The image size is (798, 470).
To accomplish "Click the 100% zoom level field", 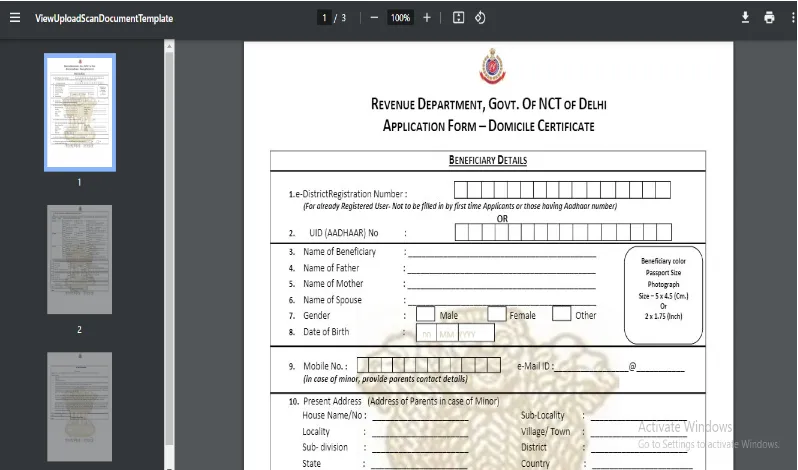I will click(400, 18).
